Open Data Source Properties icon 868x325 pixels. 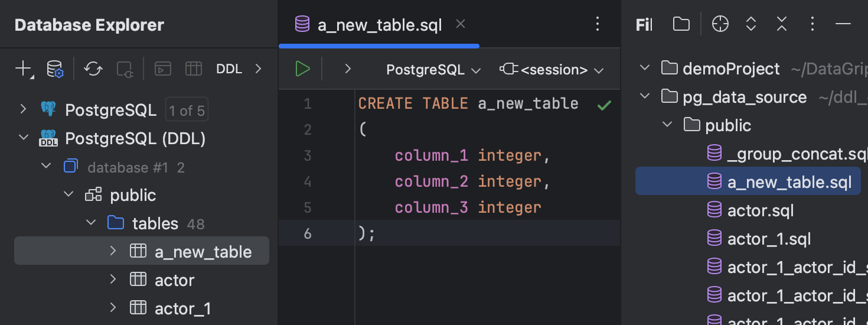tap(55, 69)
